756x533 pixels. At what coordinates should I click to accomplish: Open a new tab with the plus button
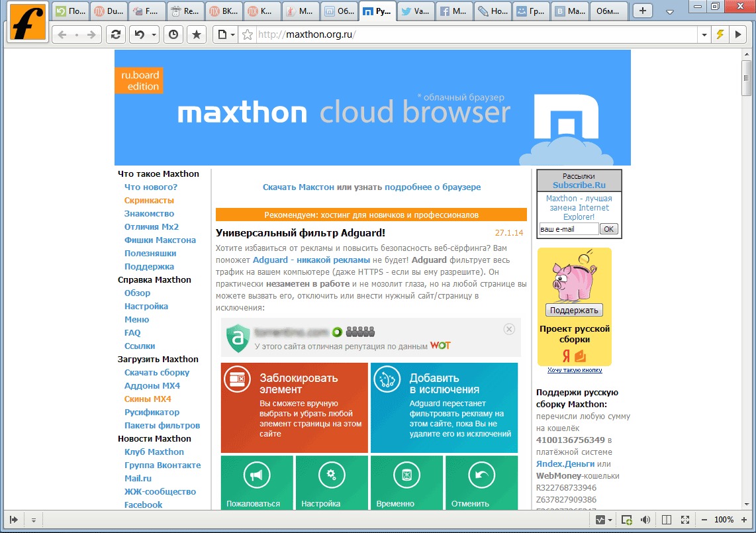pos(643,11)
